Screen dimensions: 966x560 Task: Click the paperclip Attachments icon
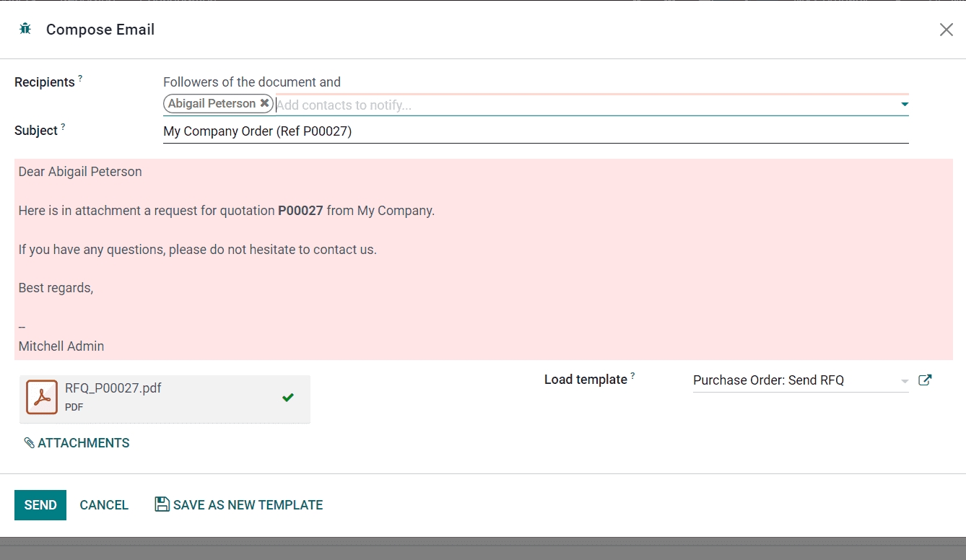point(29,443)
